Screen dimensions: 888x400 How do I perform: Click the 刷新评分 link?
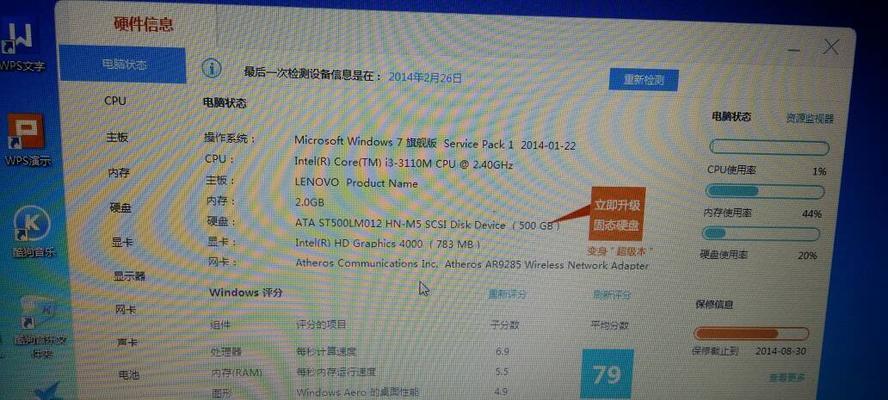[612, 295]
